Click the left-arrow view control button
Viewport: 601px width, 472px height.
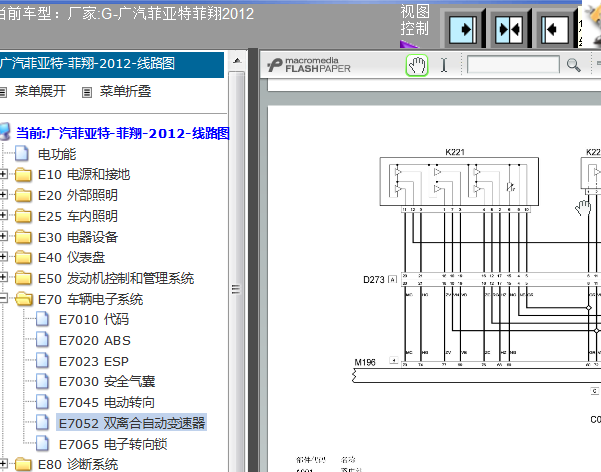pos(555,30)
